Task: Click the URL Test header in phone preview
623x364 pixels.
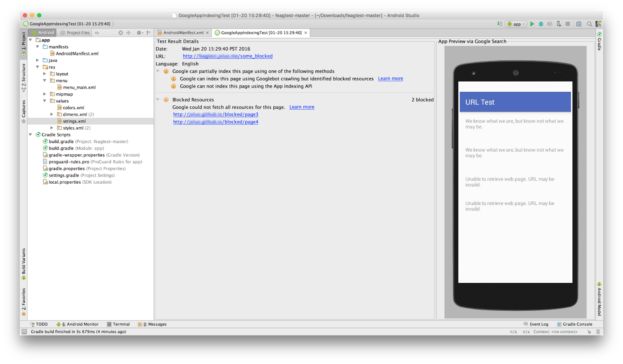Action: (x=515, y=102)
